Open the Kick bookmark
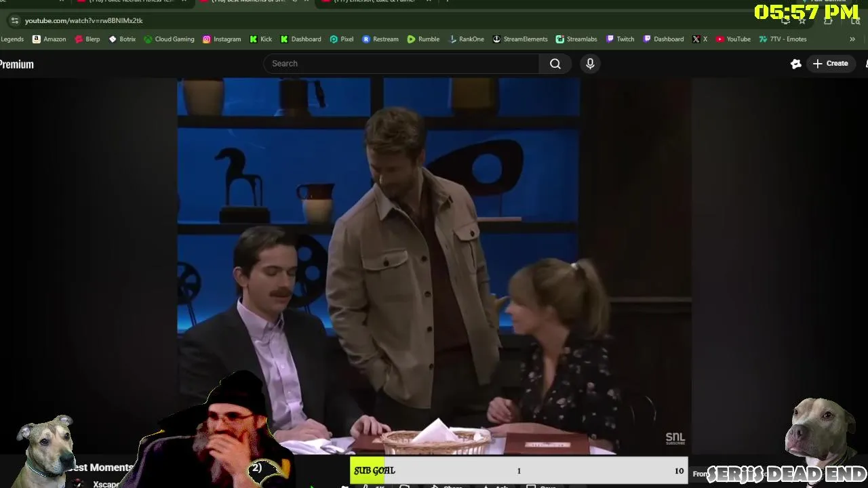Image resolution: width=868 pixels, height=488 pixels. [x=260, y=39]
